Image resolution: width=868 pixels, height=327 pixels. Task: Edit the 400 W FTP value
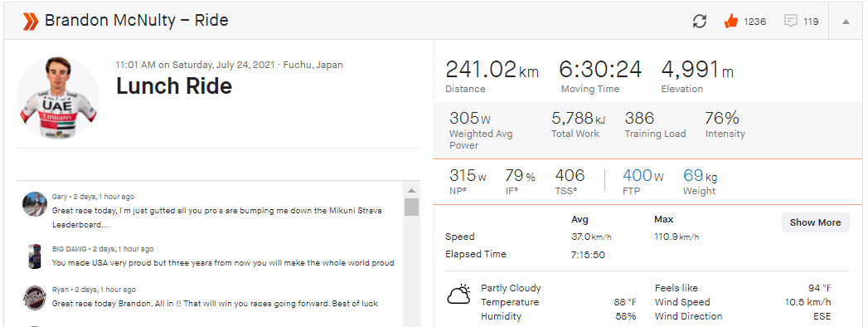[643, 176]
